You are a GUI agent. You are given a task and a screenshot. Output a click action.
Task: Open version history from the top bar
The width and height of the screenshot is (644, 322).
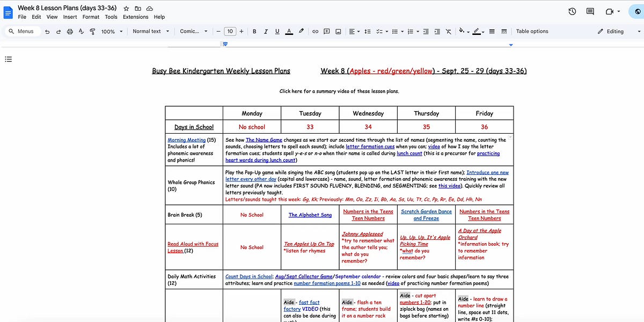[572, 11]
